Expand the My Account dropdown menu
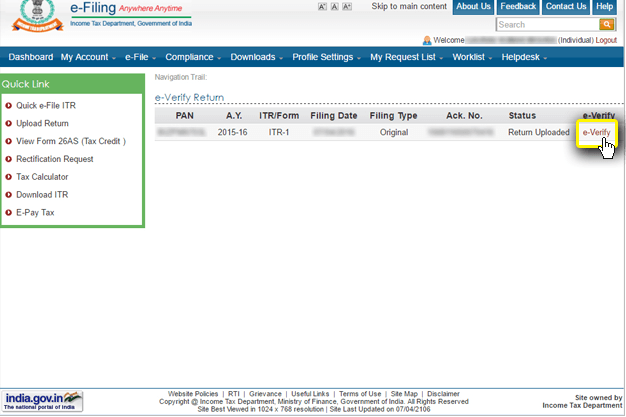Screen dimensions: 626x417 pos(88,57)
